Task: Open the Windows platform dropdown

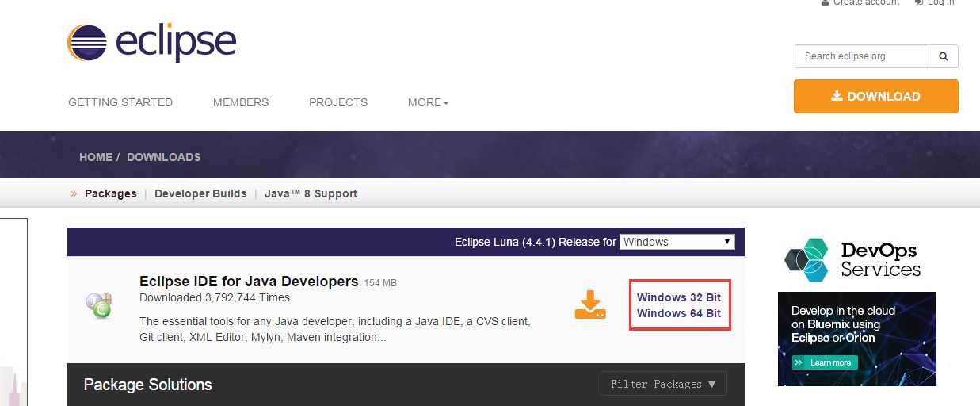Action: click(677, 242)
